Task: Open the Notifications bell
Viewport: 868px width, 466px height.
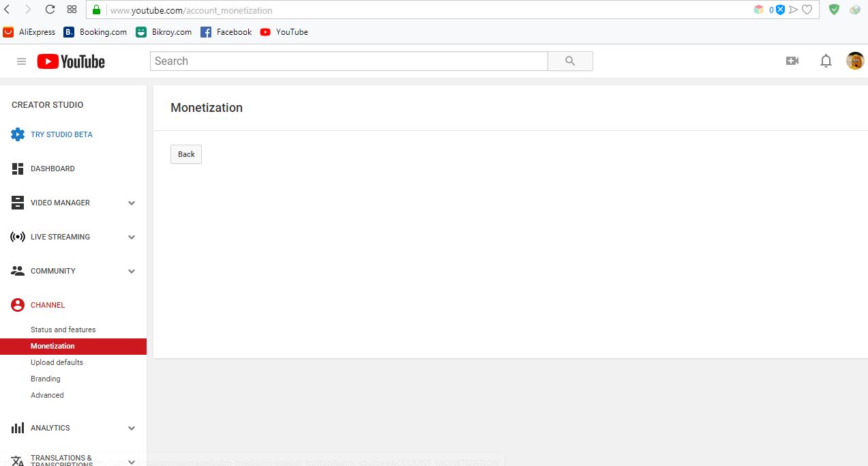Action: point(826,61)
